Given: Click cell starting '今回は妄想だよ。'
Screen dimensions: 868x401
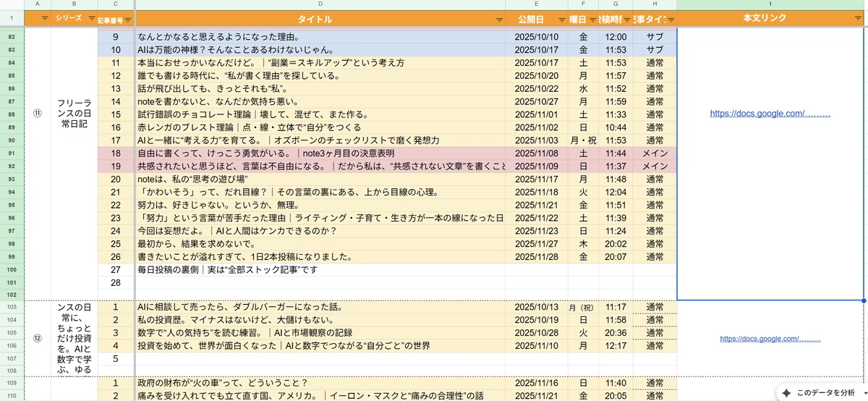Looking at the screenshot, I should pyautogui.click(x=320, y=232).
